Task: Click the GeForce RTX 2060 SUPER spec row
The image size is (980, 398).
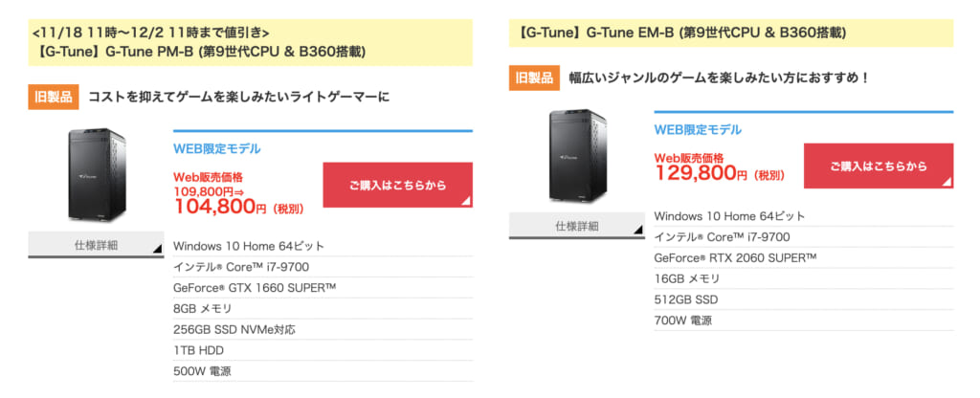Action: (804, 258)
